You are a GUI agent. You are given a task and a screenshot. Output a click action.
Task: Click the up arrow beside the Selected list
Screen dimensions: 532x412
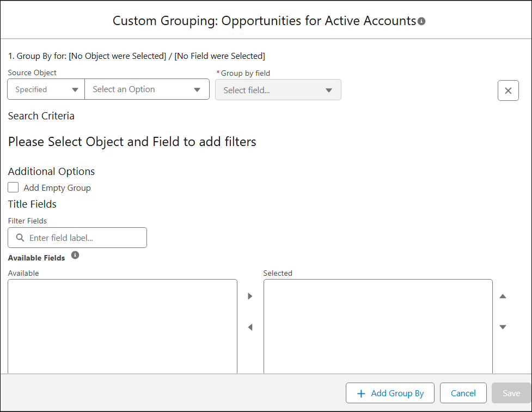(x=503, y=296)
